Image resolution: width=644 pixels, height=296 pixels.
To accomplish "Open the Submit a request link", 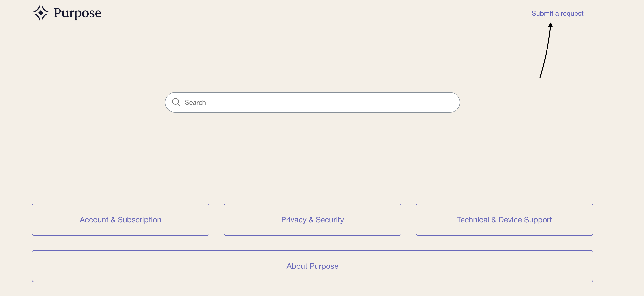I will pos(557,13).
